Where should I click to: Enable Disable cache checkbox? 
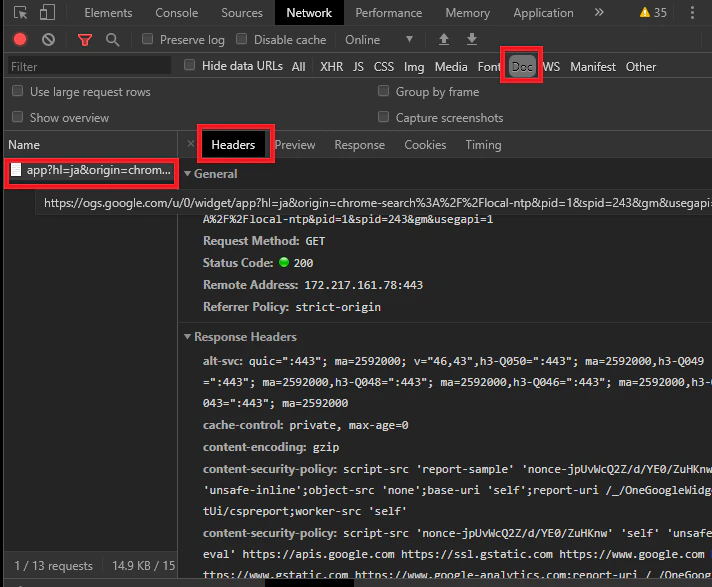pos(242,39)
